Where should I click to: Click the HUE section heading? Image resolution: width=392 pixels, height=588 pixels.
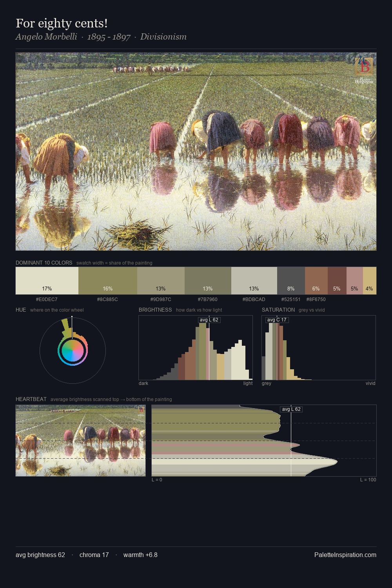21,310
